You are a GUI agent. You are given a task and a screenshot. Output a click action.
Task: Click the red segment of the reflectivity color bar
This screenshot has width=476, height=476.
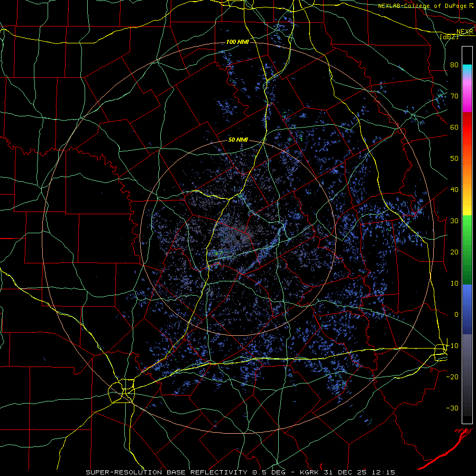coord(467,124)
